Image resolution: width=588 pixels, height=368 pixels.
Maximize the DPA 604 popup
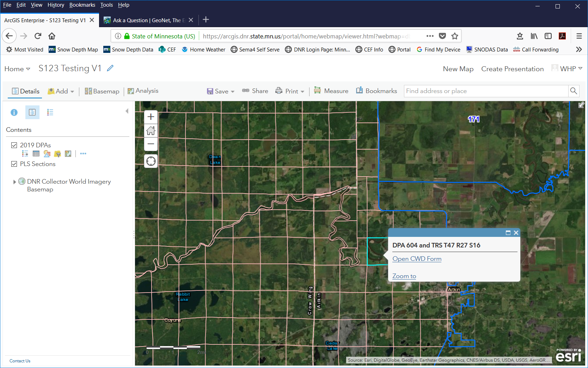[x=508, y=233]
